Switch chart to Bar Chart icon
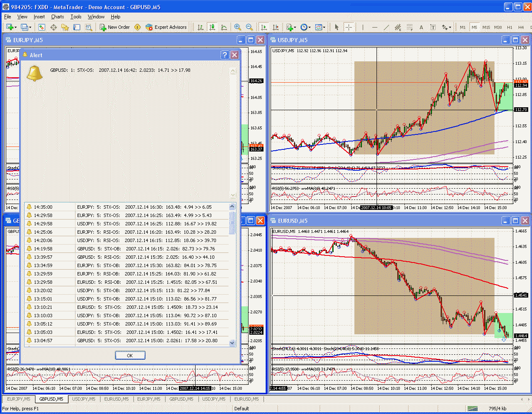Screen dimensions: 532x414 (201, 27)
